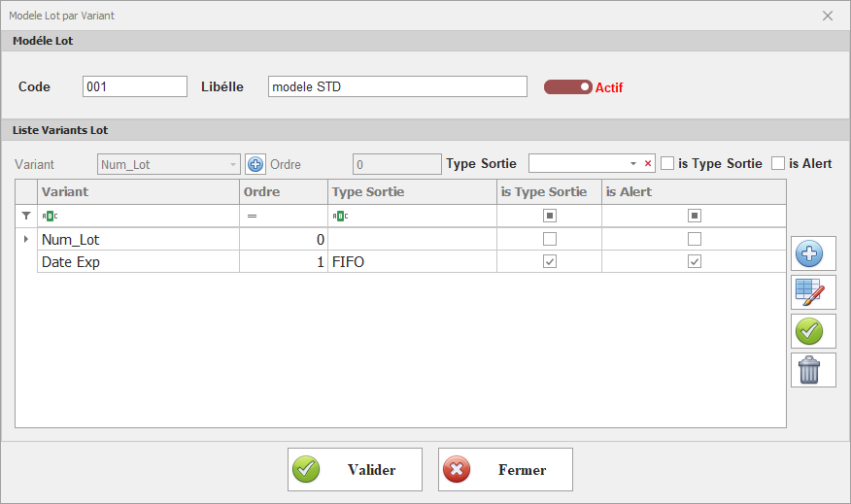The height and width of the screenshot is (504, 851).
Task: Enable the 'is Alert' checkbox above grid
Action: pyautogui.click(x=778, y=163)
